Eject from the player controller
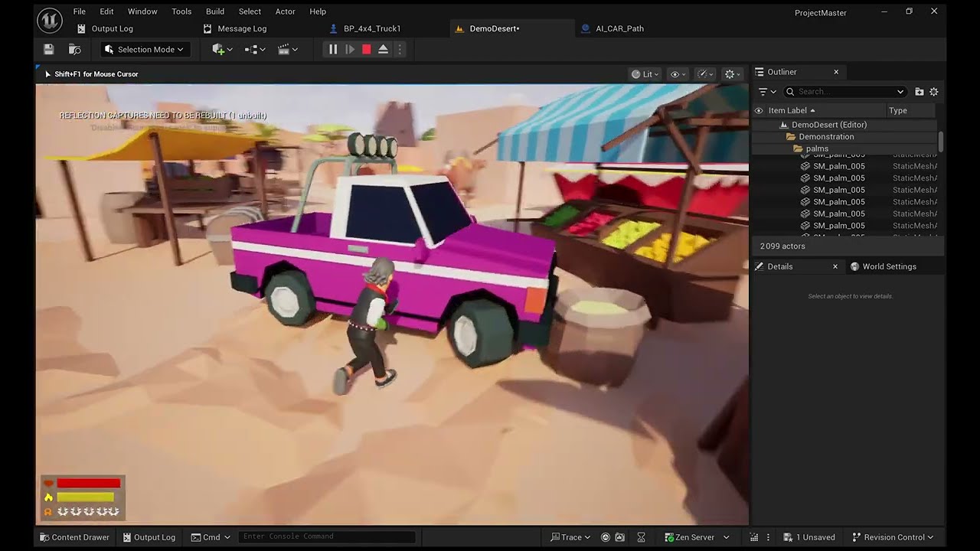This screenshot has height=551, width=980. [384, 50]
